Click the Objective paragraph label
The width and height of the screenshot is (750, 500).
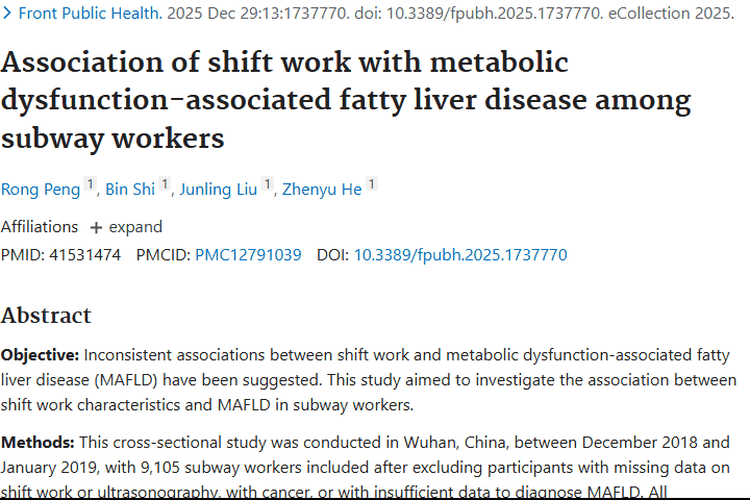tap(40, 355)
